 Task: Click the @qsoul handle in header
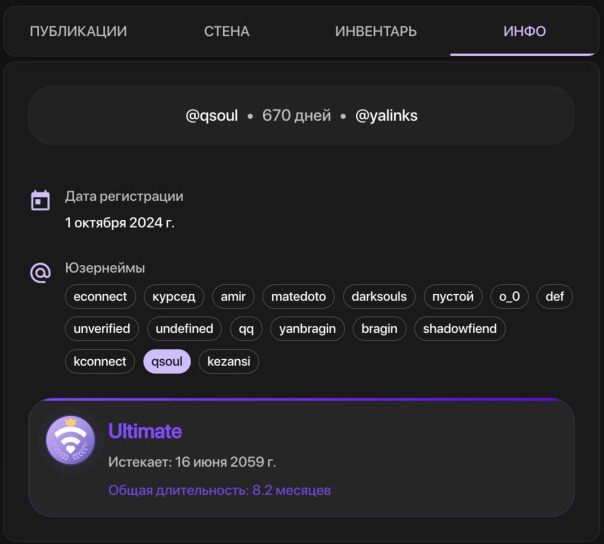[x=212, y=115]
